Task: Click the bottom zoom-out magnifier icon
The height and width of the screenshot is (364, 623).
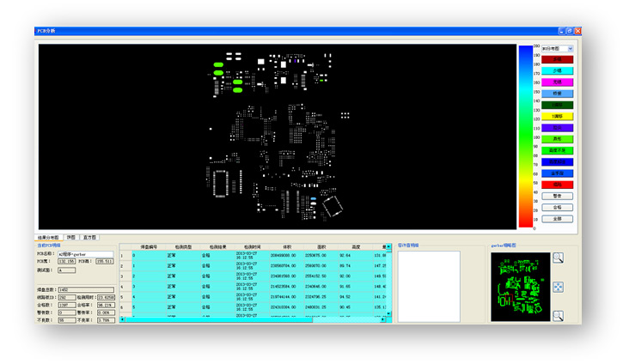Action: click(558, 315)
